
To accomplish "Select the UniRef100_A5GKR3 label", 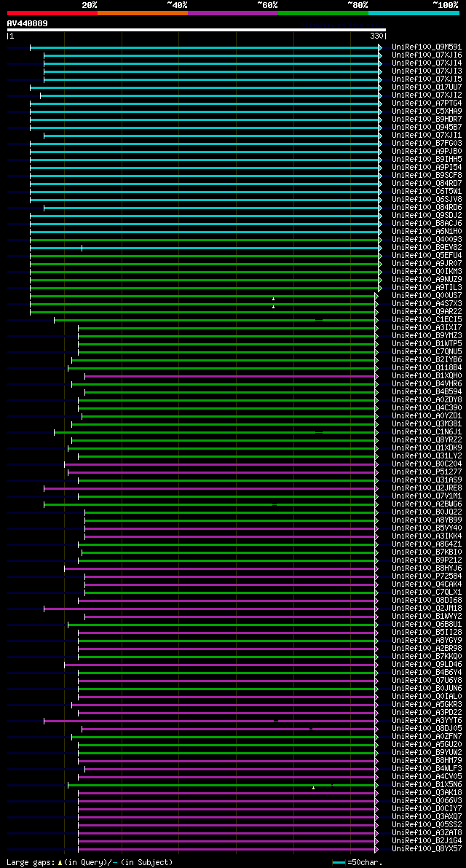I will [x=427, y=705].
